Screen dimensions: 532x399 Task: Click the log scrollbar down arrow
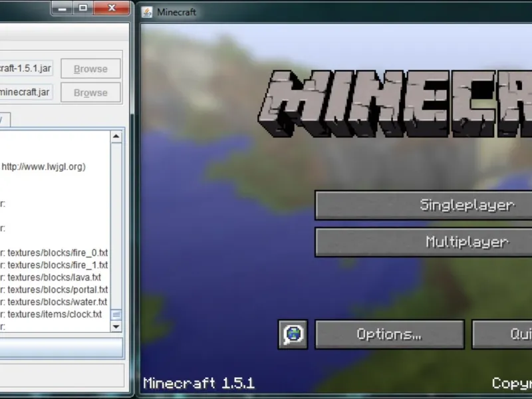click(x=116, y=327)
